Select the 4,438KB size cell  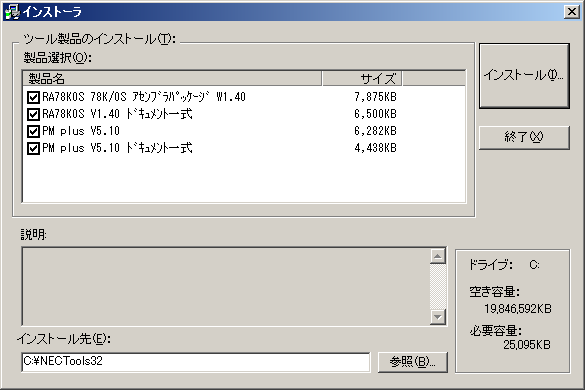click(375, 148)
